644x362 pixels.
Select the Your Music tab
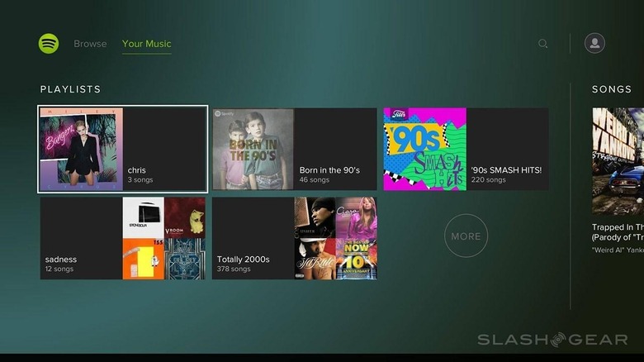click(147, 44)
